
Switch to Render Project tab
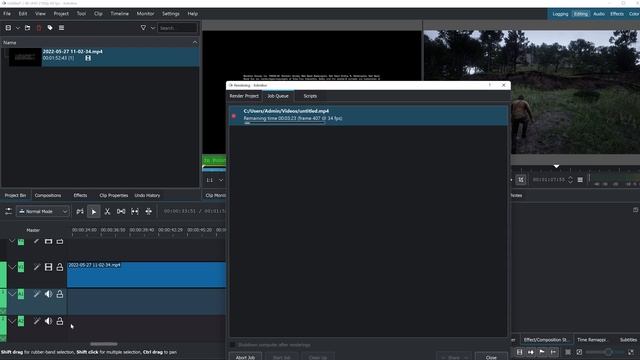click(x=244, y=96)
